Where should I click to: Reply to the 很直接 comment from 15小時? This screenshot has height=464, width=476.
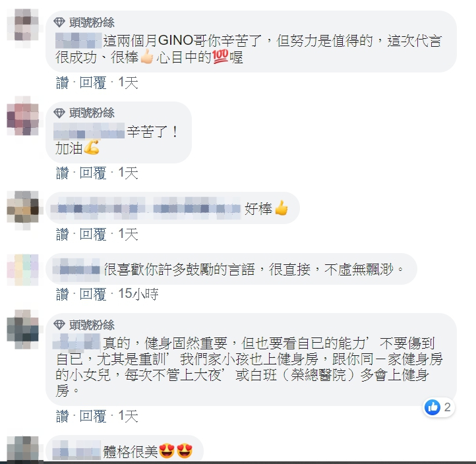pyautogui.click(x=93, y=294)
